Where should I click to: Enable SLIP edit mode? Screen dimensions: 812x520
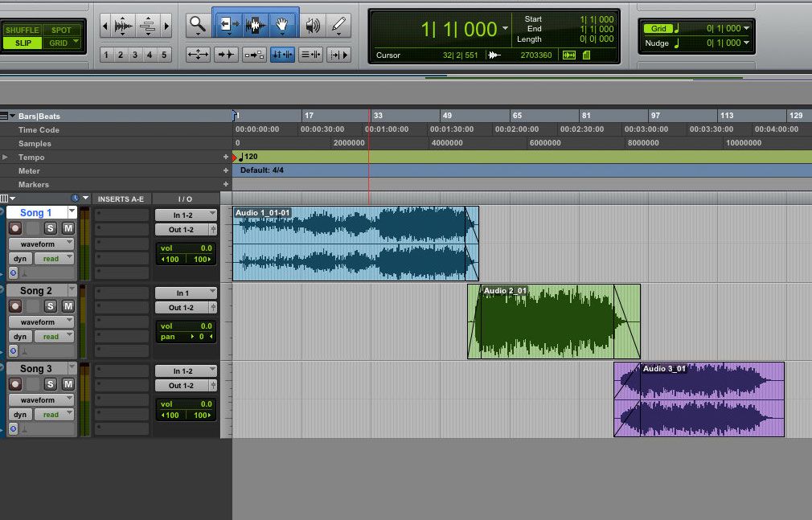[22, 43]
